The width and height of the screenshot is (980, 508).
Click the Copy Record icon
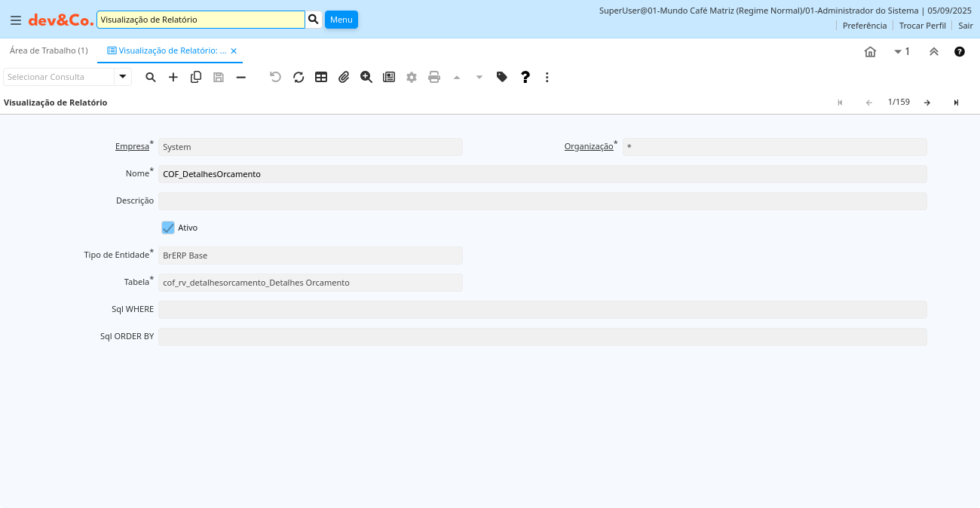click(196, 77)
